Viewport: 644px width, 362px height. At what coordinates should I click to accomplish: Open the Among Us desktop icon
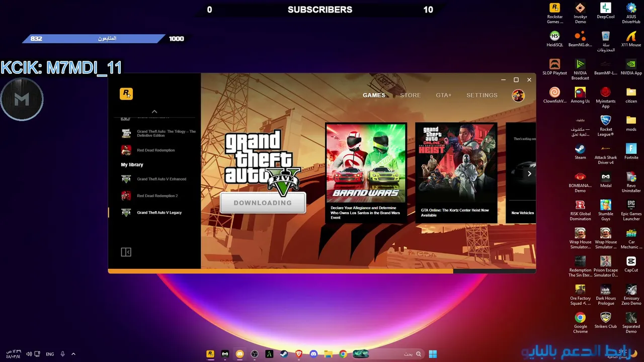580,95
